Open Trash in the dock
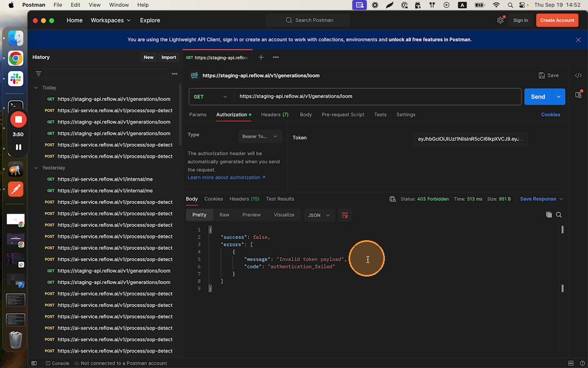Screen dimensions: 588x368 (x=16, y=339)
